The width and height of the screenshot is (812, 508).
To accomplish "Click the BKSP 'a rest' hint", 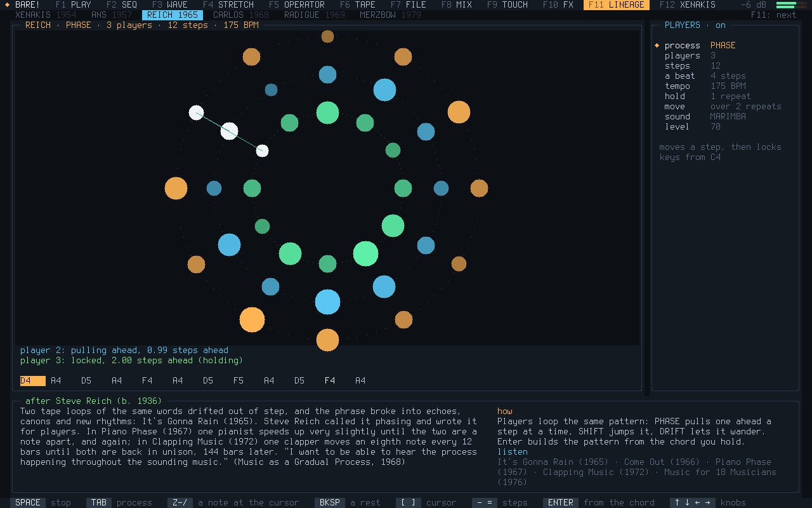I will pos(348,503).
